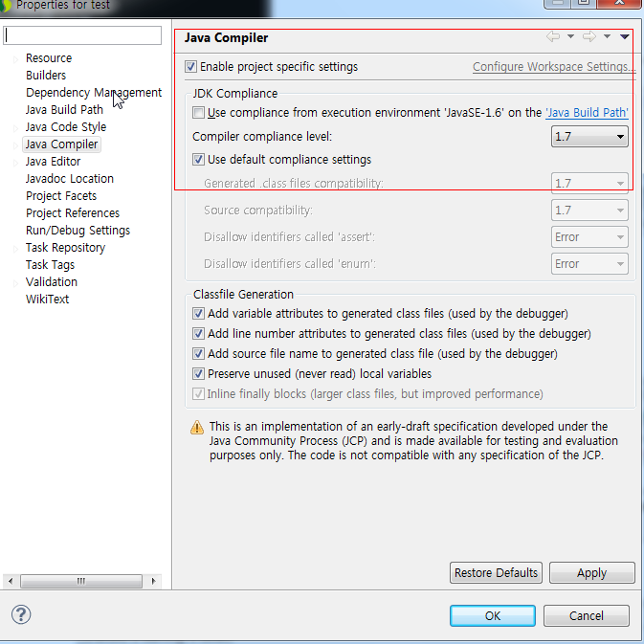Open Java Code Style settings page

coord(66,127)
